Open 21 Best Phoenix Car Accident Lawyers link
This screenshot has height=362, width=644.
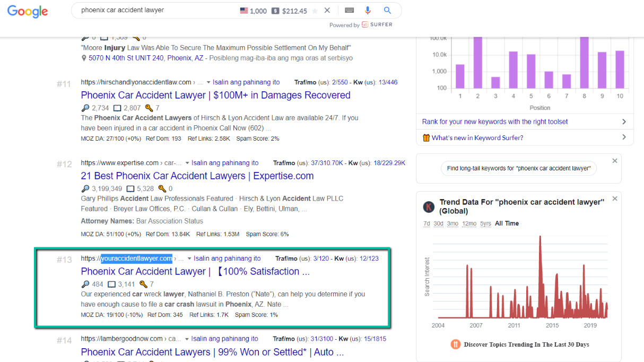pos(197,176)
